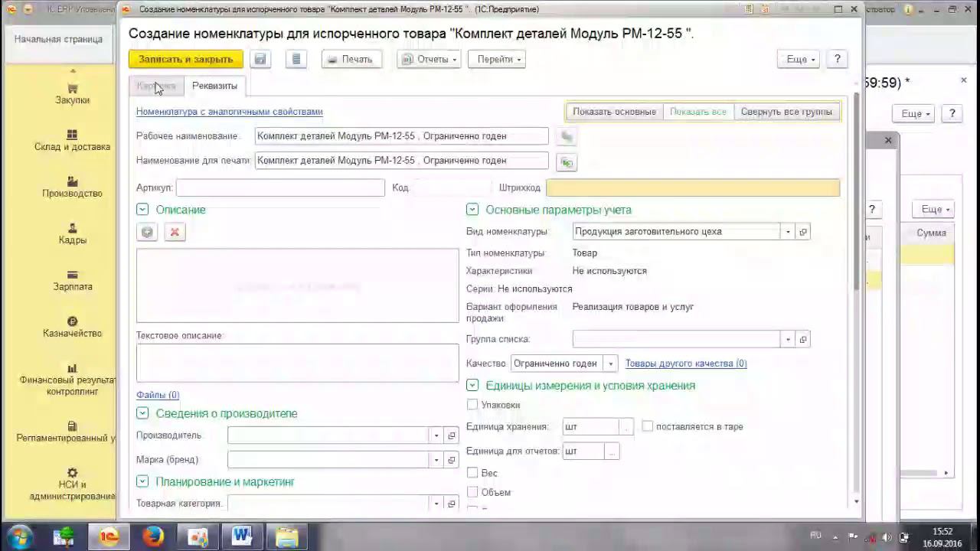The width and height of the screenshot is (980, 551).
Task: Open Товарная категория item form icon
Action: point(452,504)
